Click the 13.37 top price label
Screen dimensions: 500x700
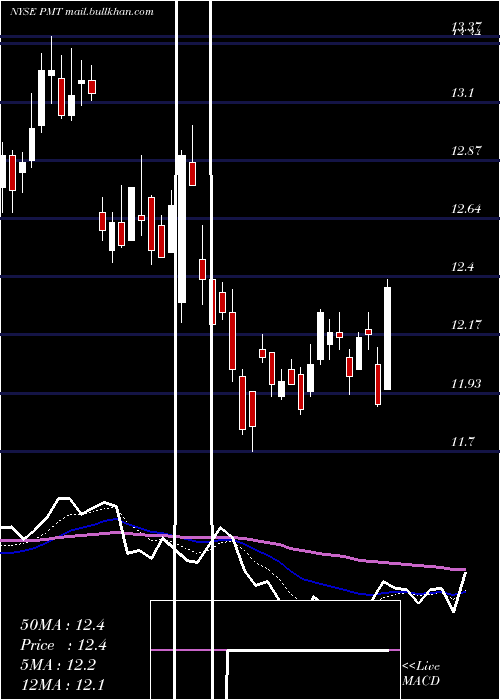pyautogui.click(x=467, y=28)
